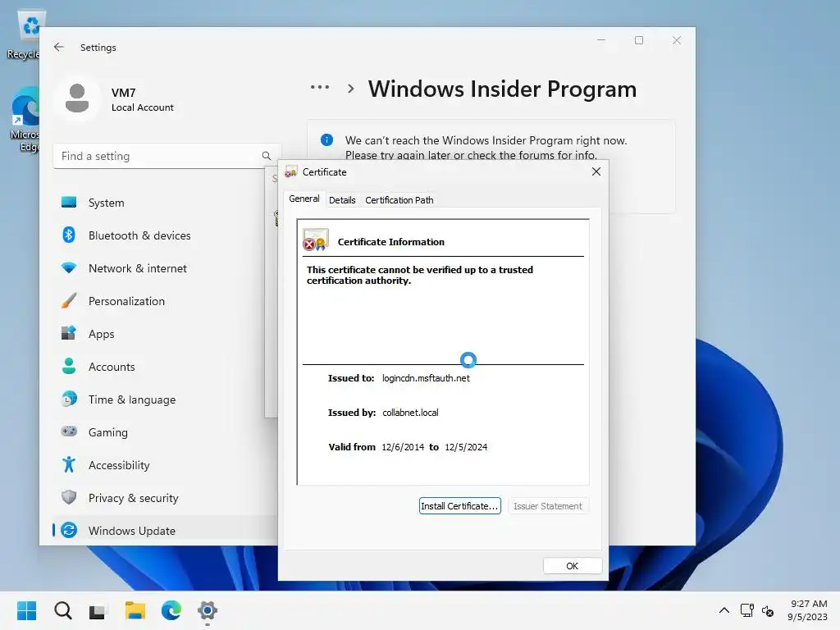Open Task View on the taskbar
Screen dimensions: 840x630
98,610
